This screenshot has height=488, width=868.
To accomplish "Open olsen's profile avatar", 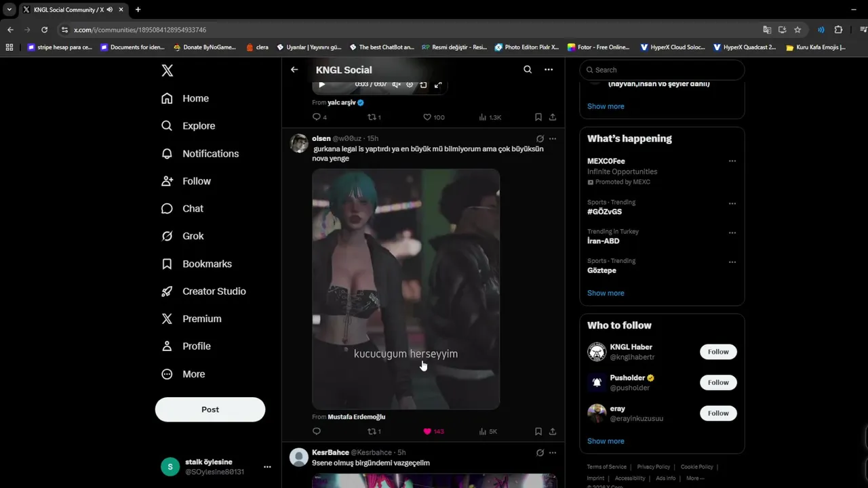I will pos(299,143).
